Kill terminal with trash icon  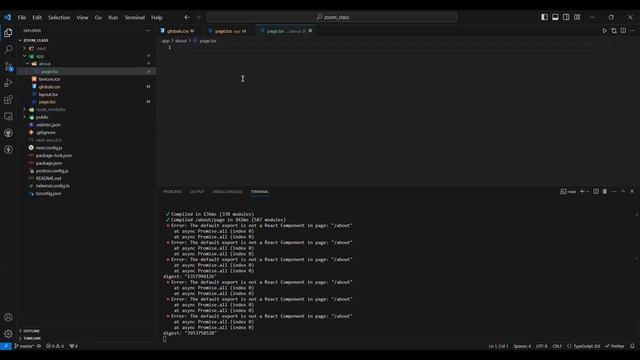605,191
